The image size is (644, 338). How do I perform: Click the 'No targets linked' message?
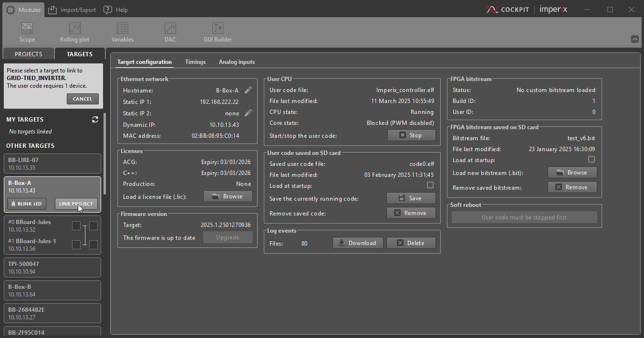point(31,132)
